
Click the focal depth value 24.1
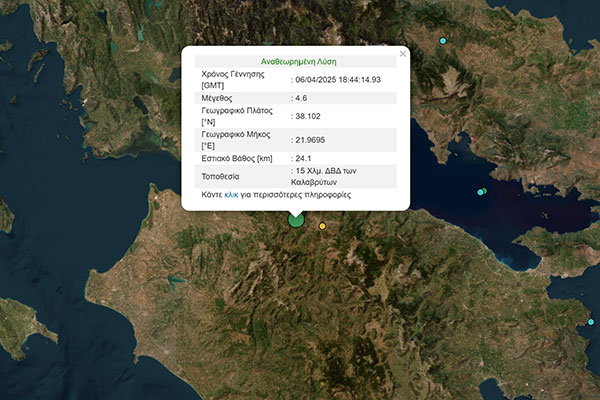pyautogui.click(x=303, y=158)
